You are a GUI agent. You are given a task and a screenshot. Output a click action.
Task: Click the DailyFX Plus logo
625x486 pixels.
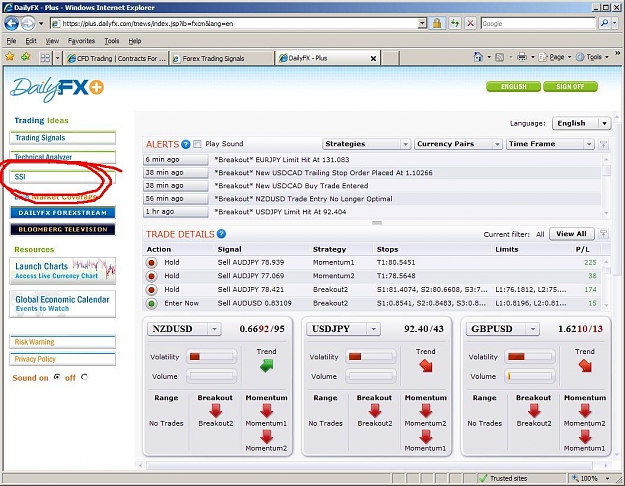pyautogui.click(x=57, y=89)
